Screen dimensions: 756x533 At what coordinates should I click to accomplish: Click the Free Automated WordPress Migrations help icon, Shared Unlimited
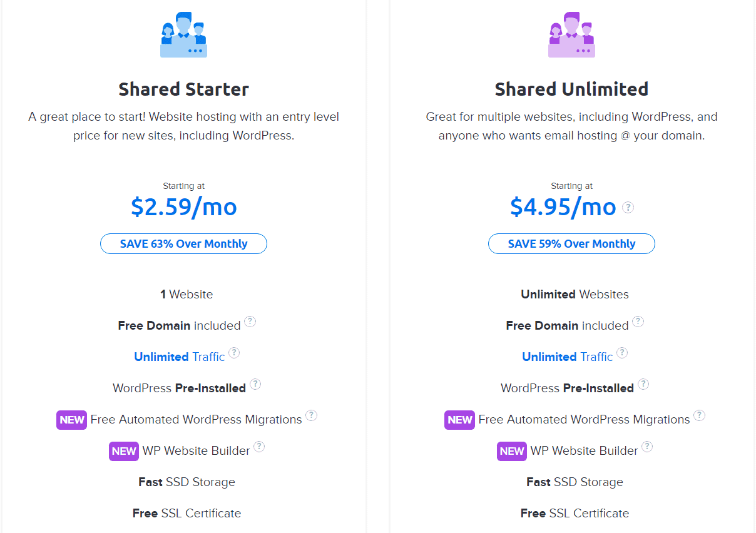click(700, 415)
